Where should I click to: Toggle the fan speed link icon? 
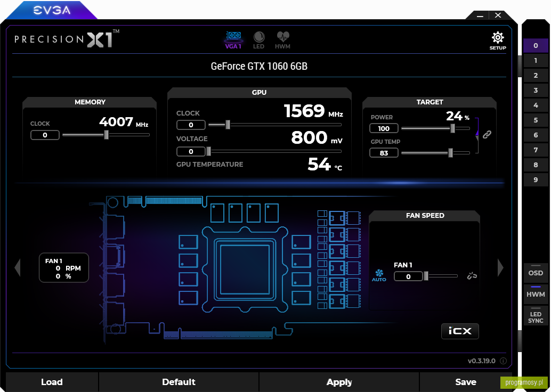(472, 276)
